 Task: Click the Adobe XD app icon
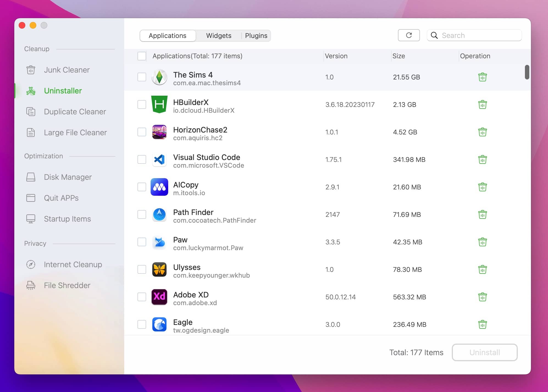[159, 297]
